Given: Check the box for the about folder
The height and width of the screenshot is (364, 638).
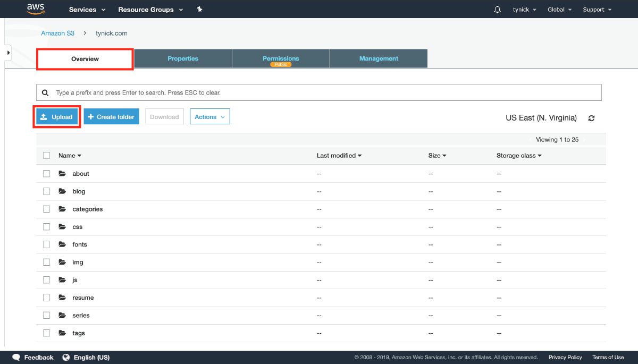Looking at the screenshot, I should click(47, 174).
